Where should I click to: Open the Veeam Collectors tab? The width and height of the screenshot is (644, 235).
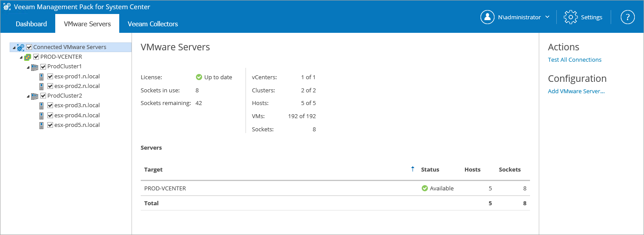point(153,24)
